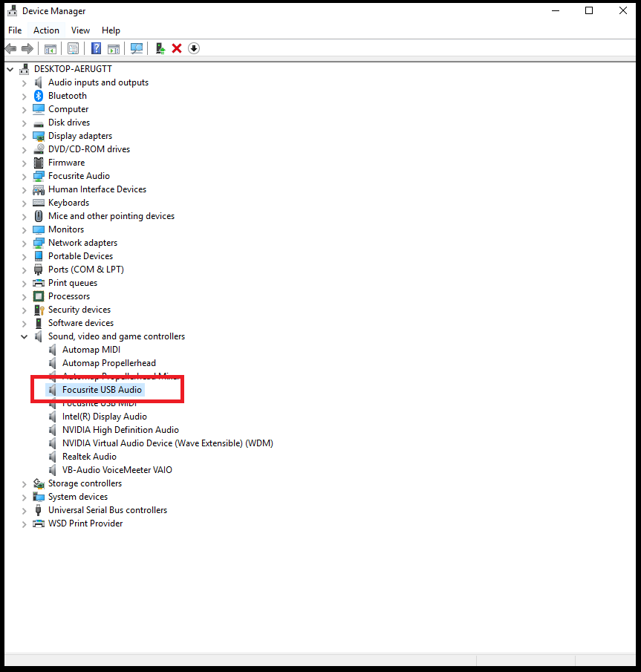Expand the Network adapters category
641x672 pixels.
[24, 242]
